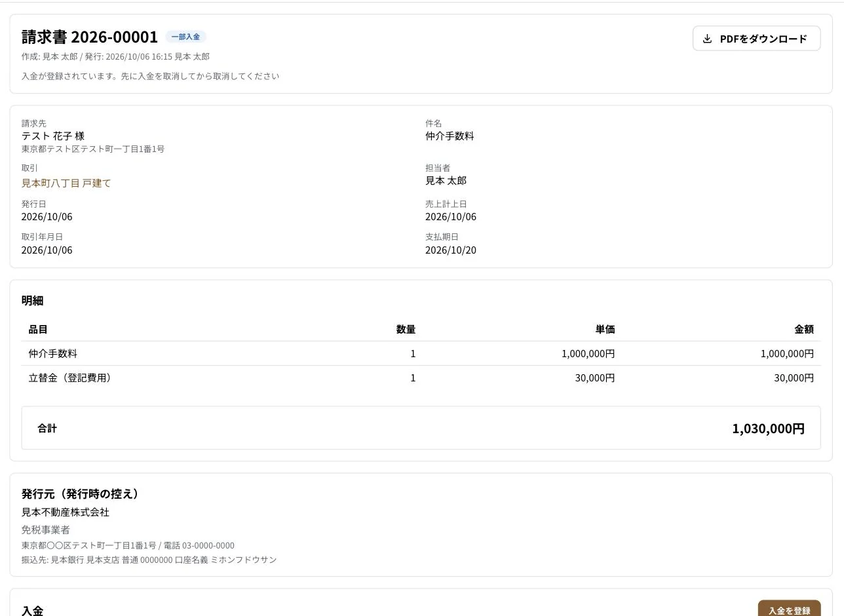Viewport: 844px width, 616px height.
Task: Select the billing name テスト 花子 様
Action: coord(53,136)
